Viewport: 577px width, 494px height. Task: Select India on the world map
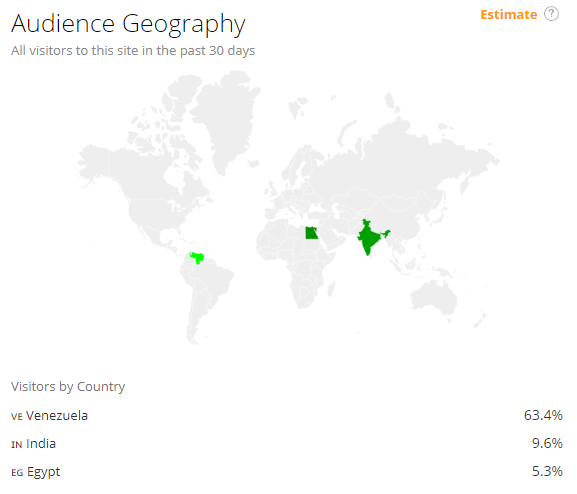[370, 238]
